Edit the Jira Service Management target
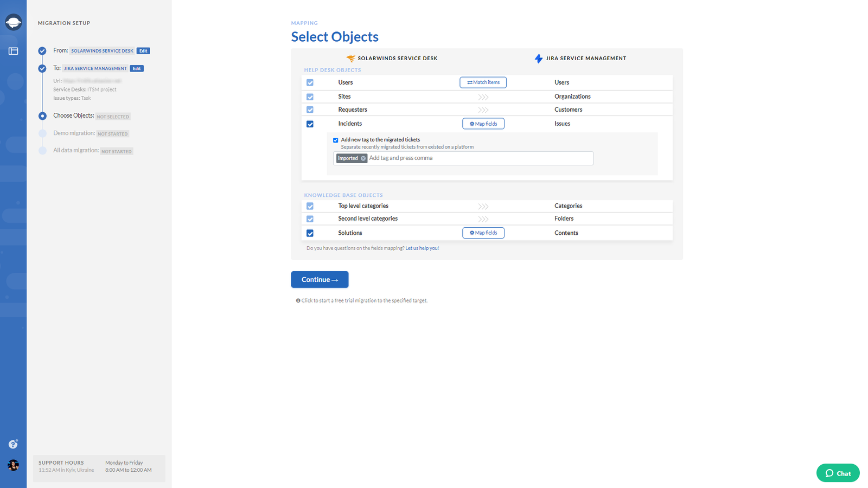This screenshot has height=488, width=868. [x=137, y=68]
